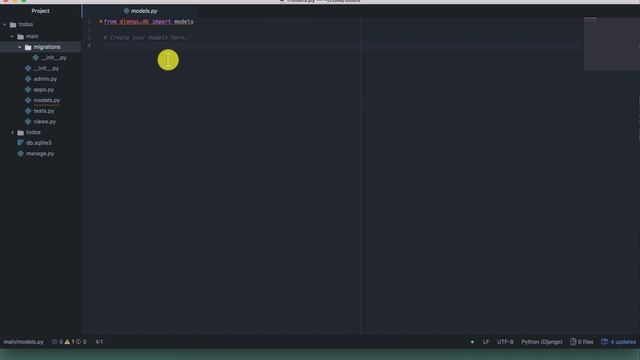
Task: Open tests.py from the project tree
Action: (x=44, y=111)
